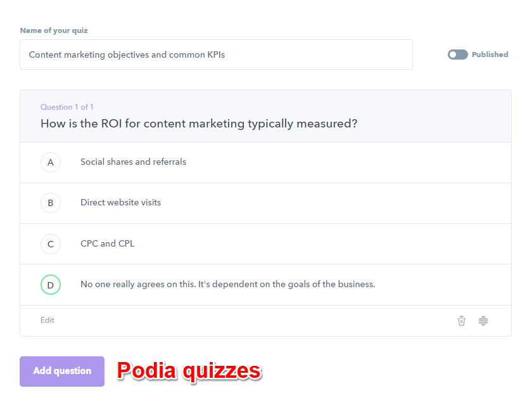This screenshot has width=532, height=407.
Task: Click the Question 1 of 1 header
Action: click(66, 107)
